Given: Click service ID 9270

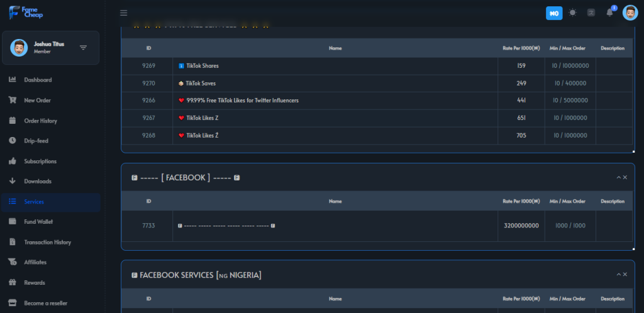Looking at the screenshot, I should tap(148, 83).
